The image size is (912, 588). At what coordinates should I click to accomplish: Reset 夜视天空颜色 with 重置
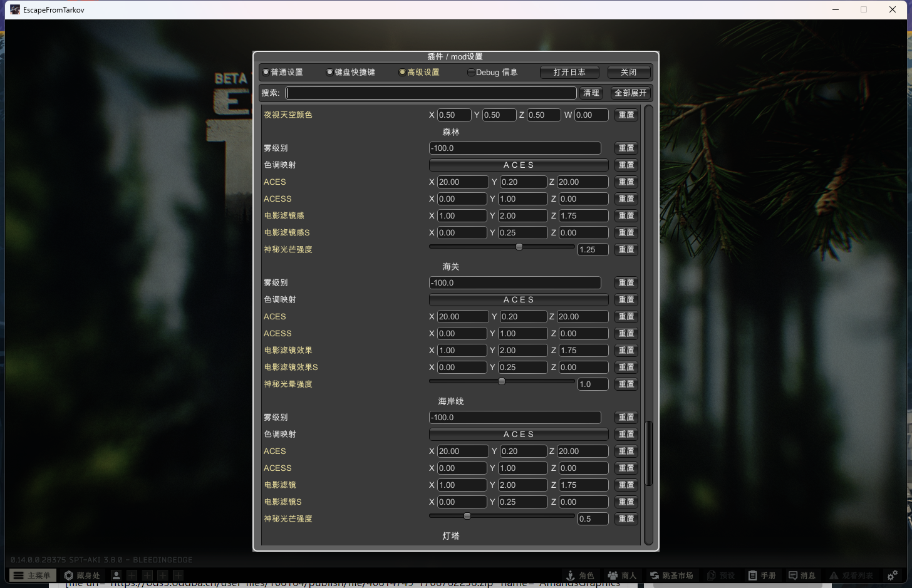(x=626, y=115)
